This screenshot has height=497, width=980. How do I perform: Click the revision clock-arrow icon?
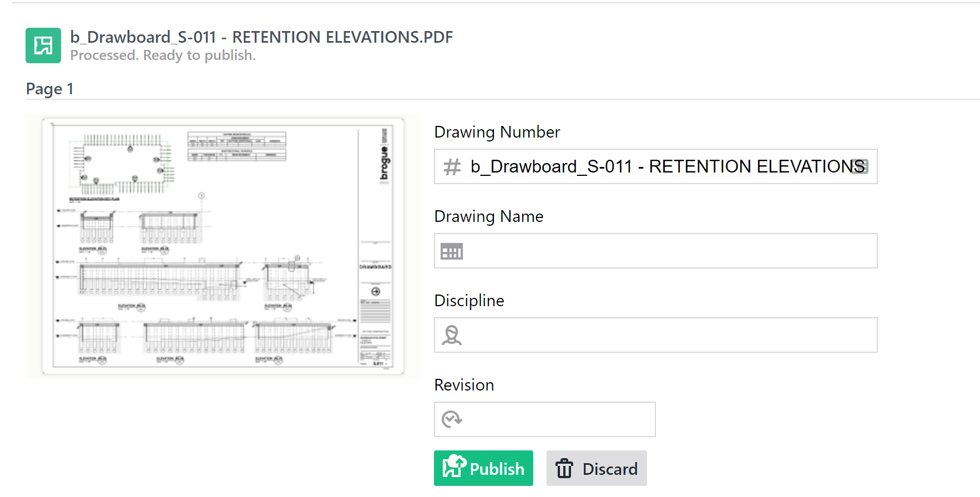point(452,419)
